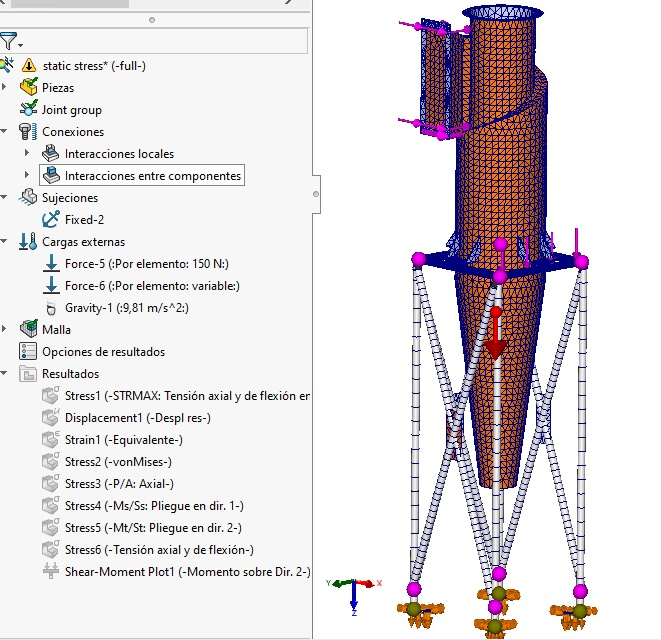Screen dimensions: 661x640
Task: Click the Strain1 plot icon
Action: coord(51,439)
